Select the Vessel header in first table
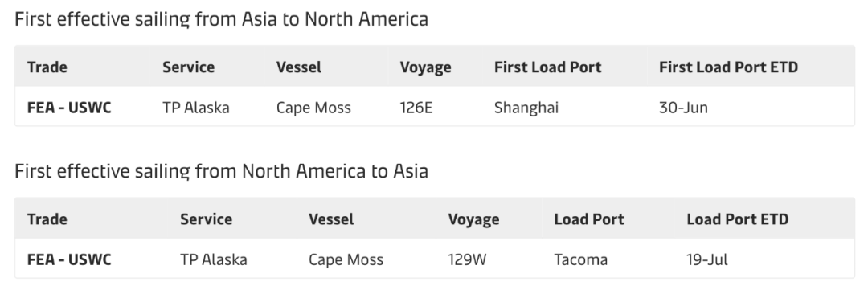This screenshot has height=290, width=868. click(x=299, y=67)
